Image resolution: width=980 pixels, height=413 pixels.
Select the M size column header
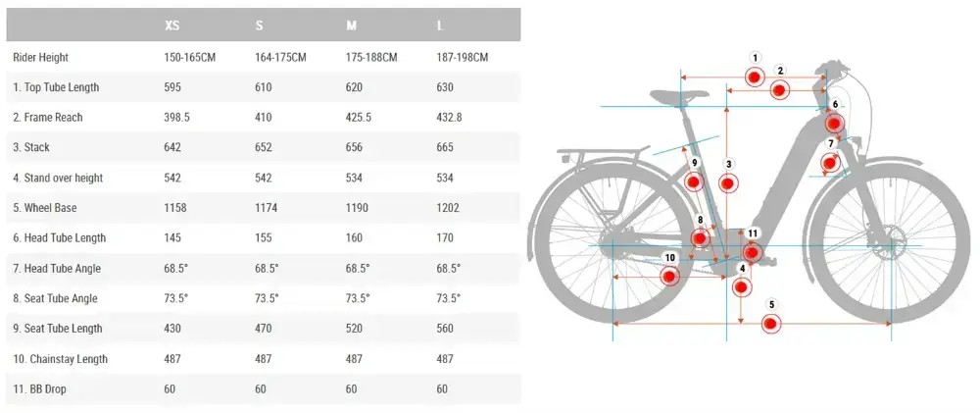point(351,26)
